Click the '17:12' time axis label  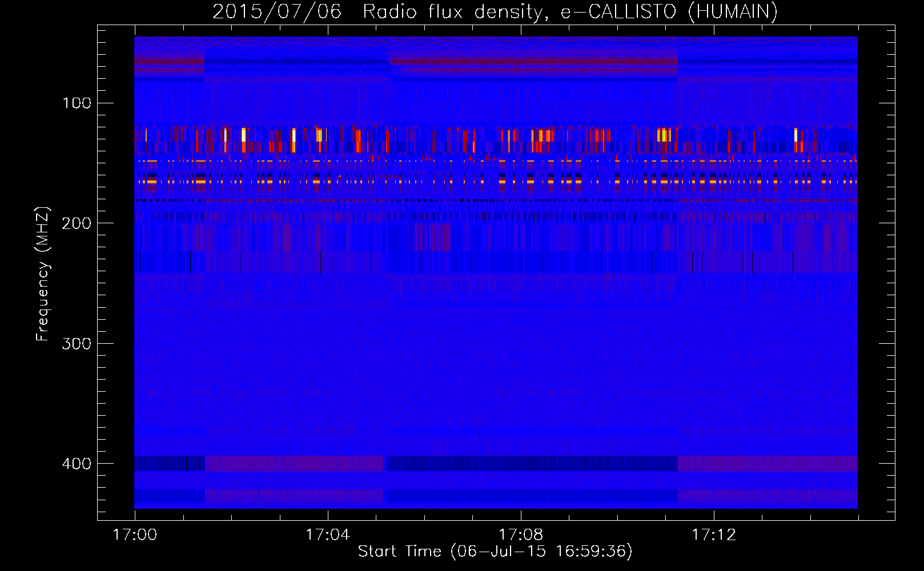coord(714,535)
